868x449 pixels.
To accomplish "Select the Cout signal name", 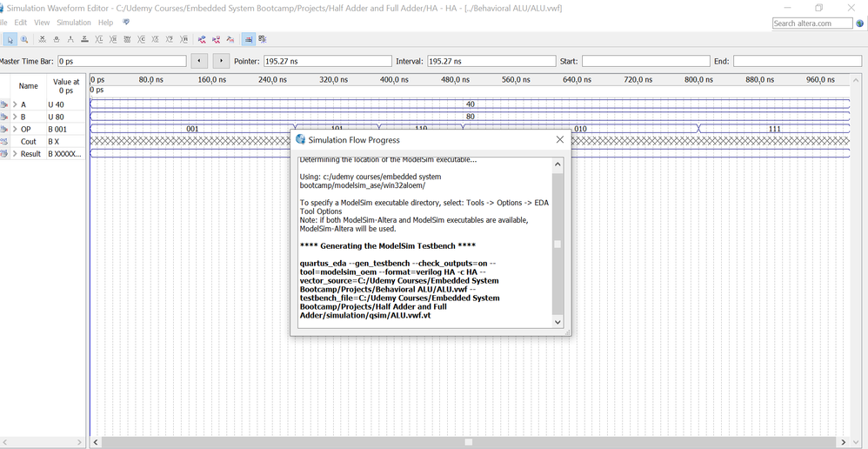I will 29,141.
